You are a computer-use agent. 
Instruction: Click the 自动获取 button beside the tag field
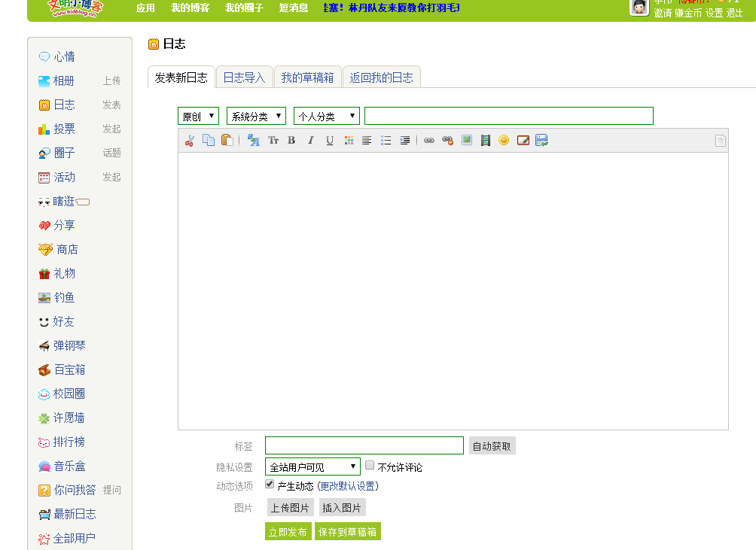pos(492,445)
